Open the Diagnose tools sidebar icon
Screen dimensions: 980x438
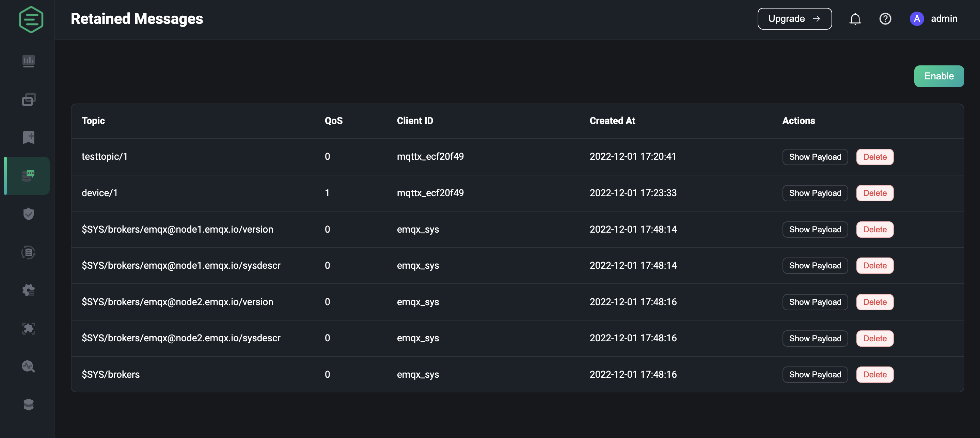click(29, 366)
